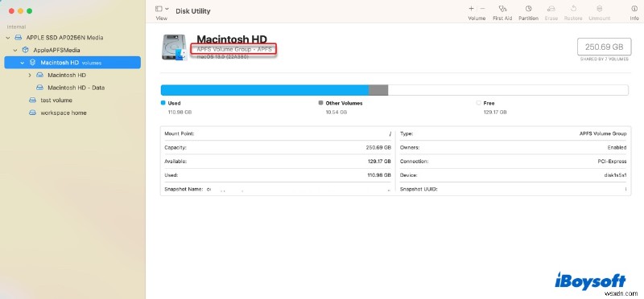
Task: Expand the Macintosh HD child volume
Action: pos(30,75)
